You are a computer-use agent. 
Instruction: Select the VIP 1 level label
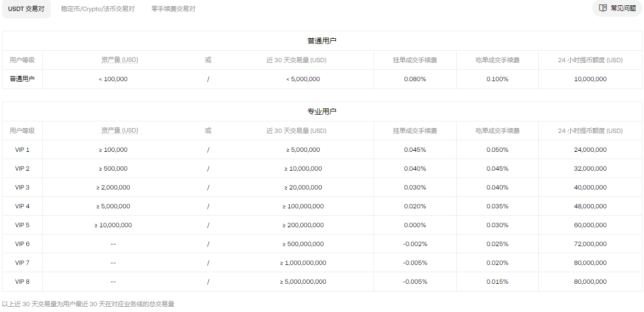pyautogui.click(x=22, y=150)
